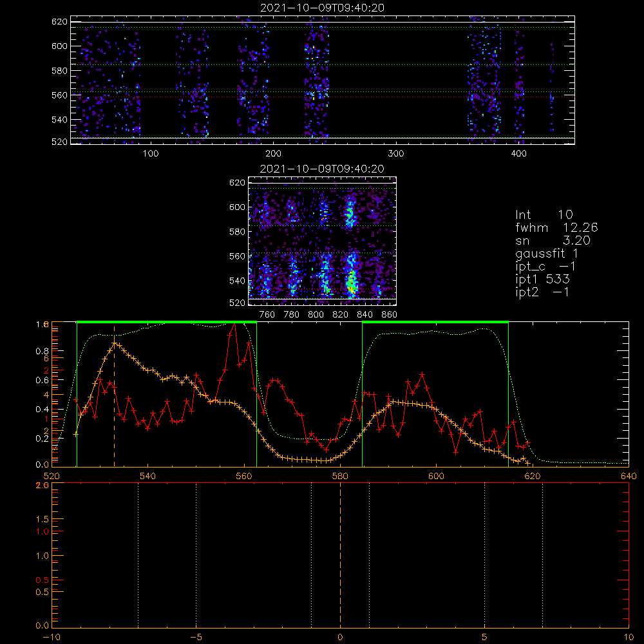Click the 100 x-axis label of top image
The image size is (644, 644).
pos(151,154)
